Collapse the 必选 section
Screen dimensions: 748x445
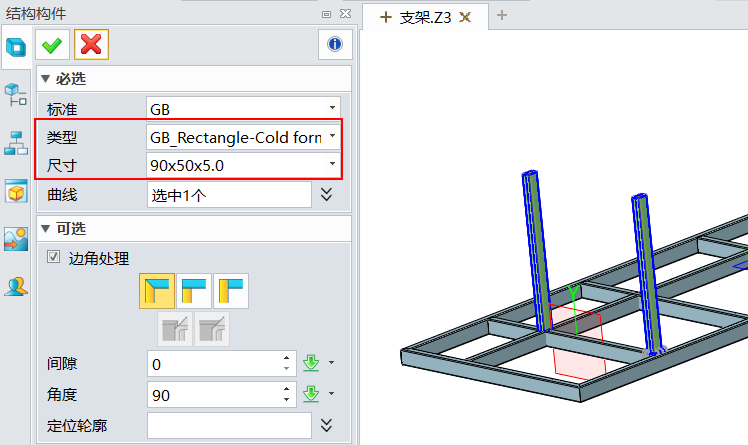click(45, 79)
